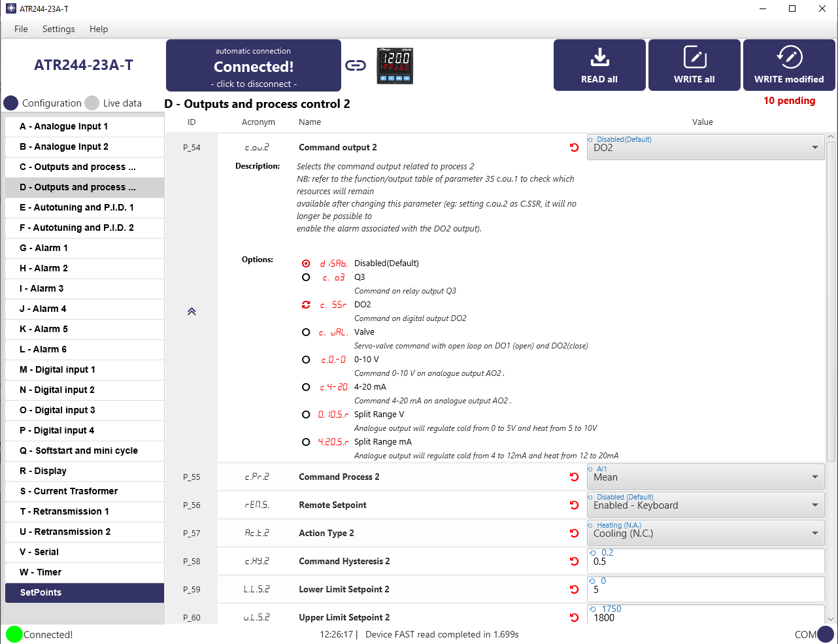Open G - Alarm 1 section
The width and height of the screenshot is (838, 644).
(x=84, y=248)
